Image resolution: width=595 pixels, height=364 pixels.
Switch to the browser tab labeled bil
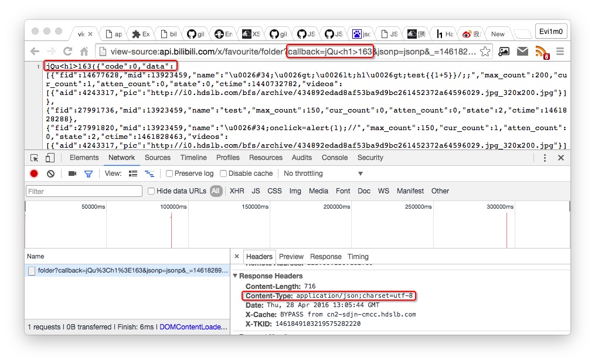coord(169,34)
